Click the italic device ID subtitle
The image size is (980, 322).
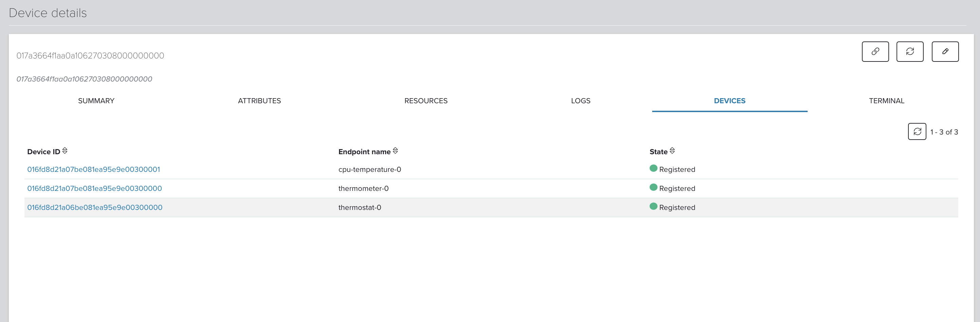click(x=84, y=79)
